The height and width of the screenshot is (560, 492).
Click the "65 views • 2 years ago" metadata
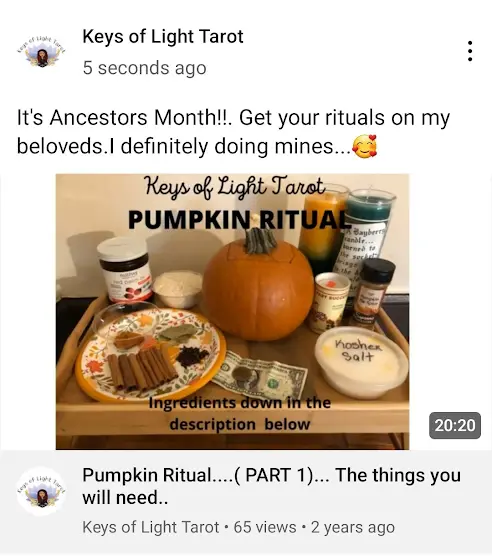(314, 528)
